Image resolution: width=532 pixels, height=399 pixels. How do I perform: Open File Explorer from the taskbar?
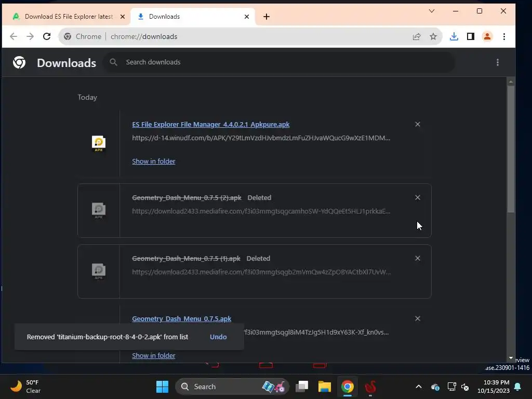point(324,387)
